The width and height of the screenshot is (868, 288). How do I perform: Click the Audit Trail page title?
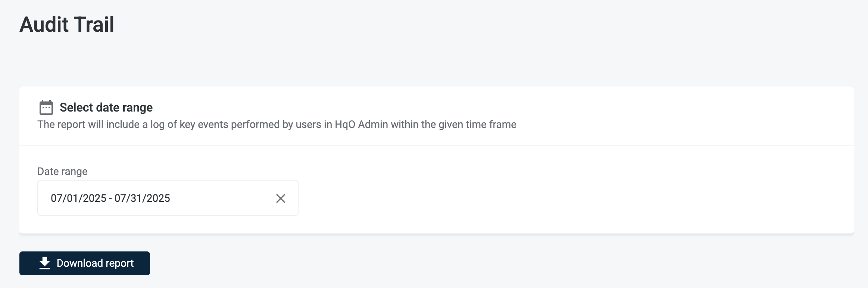point(67,25)
